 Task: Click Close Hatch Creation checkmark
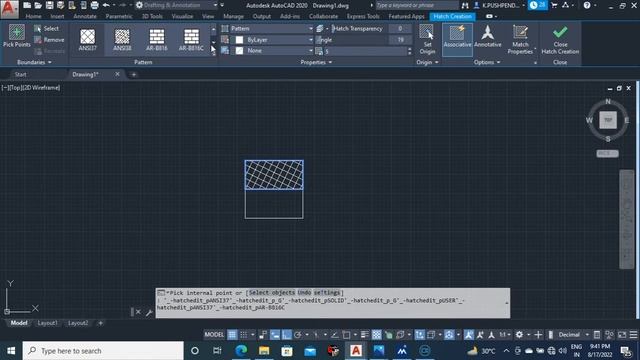tap(560, 39)
